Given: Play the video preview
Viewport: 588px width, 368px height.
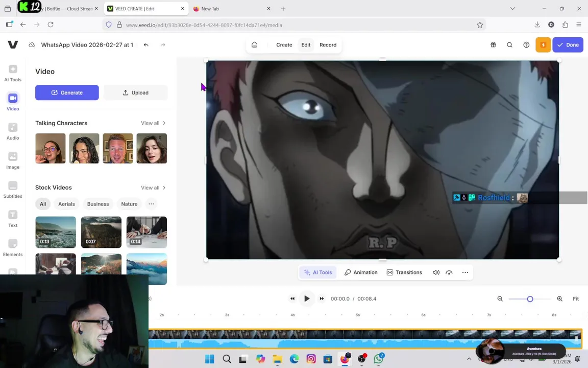Looking at the screenshot, I should coord(307,298).
